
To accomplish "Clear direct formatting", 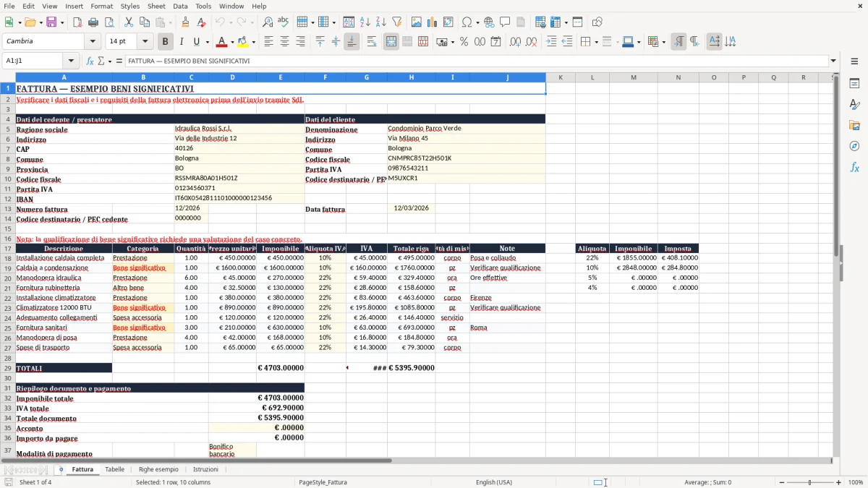I will tap(202, 22).
